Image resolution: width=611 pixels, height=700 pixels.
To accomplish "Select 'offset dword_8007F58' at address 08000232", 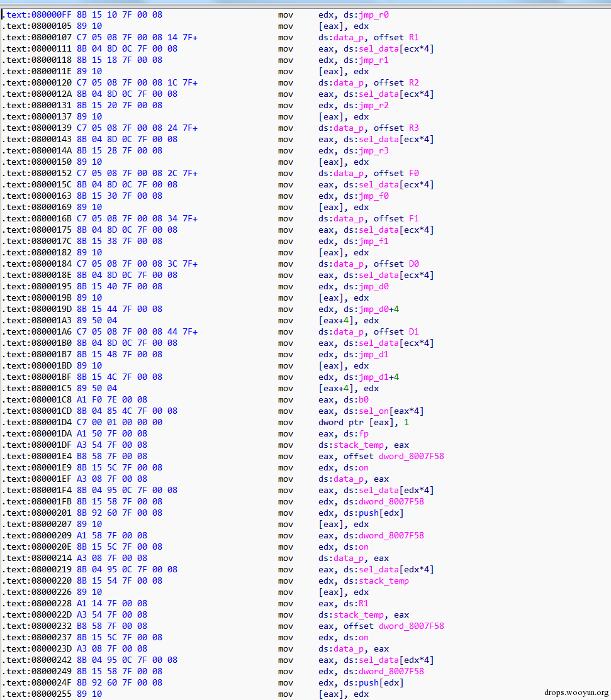I will (x=394, y=626).
